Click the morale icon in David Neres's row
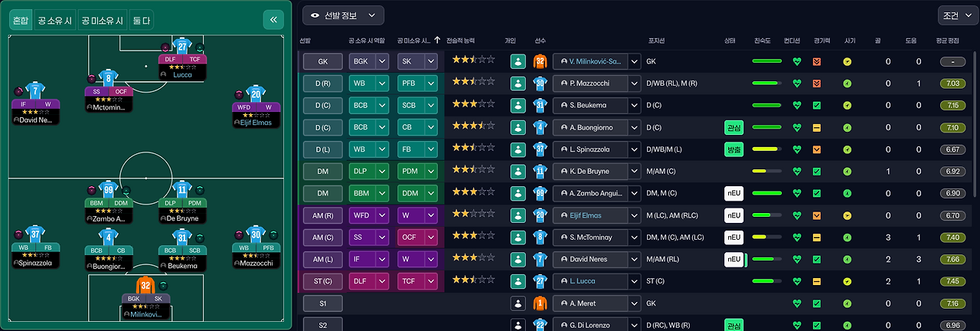Viewport: 980px width, 331px height. [848, 259]
